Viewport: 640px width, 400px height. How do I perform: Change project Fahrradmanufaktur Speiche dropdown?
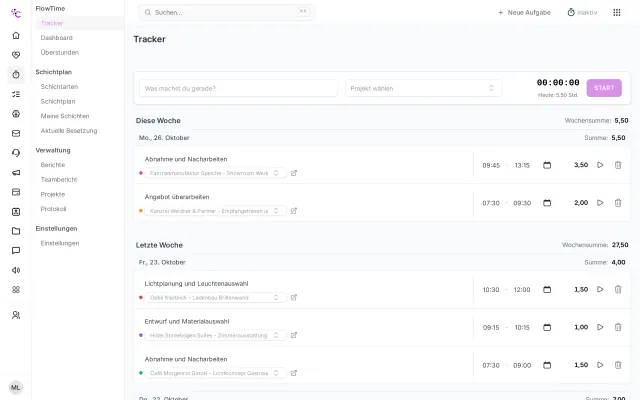coord(215,173)
